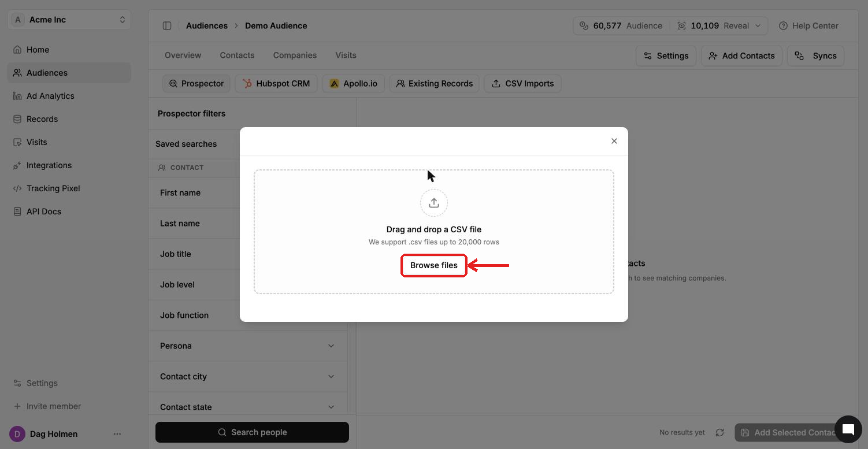Select the Hubspot CRM source
The width and height of the screenshot is (868, 449).
tap(276, 84)
